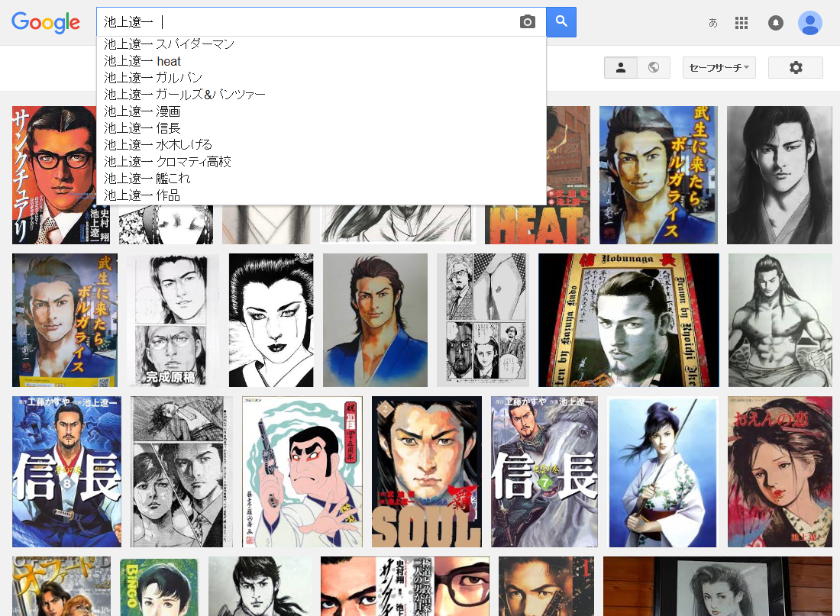Open the manga panel page with glasses man
This screenshot has height=616, width=840.
pyautogui.click(x=483, y=321)
